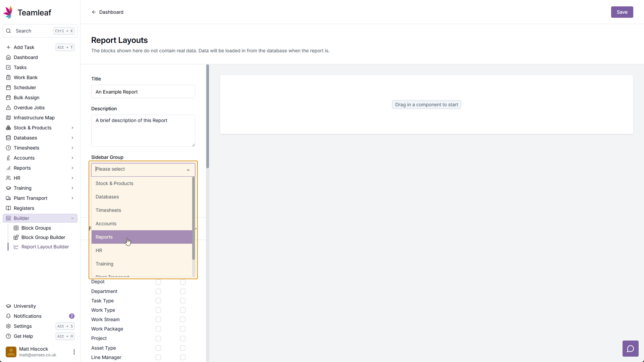The image size is (644, 362).
Task: Collapse the Builder section chevron
Action: pyautogui.click(x=72, y=218)
